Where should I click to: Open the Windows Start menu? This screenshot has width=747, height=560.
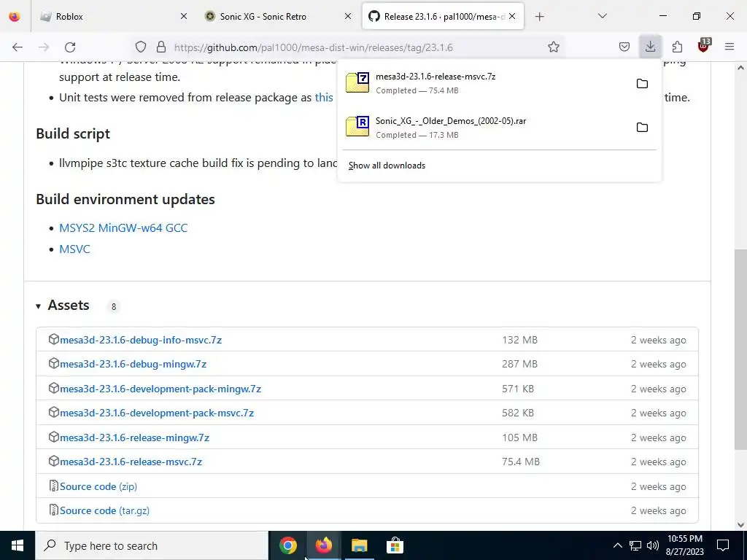[x=18, y=545]
